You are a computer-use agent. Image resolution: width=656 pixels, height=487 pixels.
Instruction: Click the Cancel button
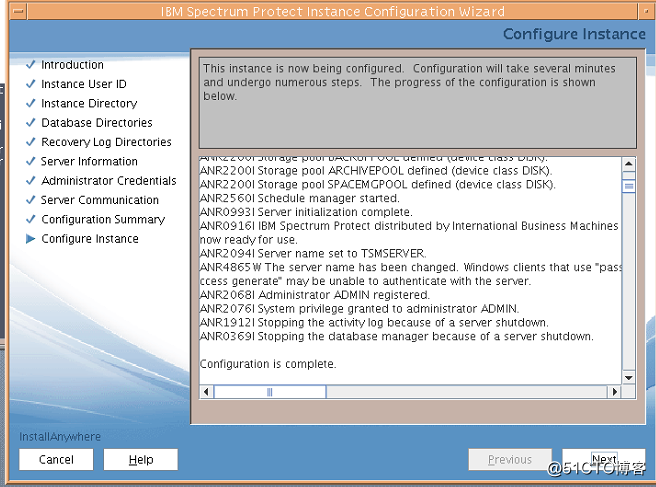click(x=56, y=459)
